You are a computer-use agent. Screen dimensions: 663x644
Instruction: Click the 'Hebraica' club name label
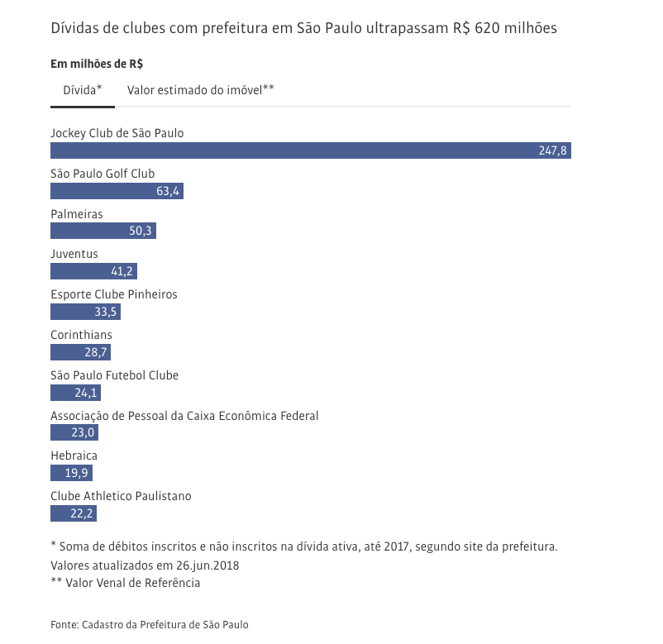(74, 456)
